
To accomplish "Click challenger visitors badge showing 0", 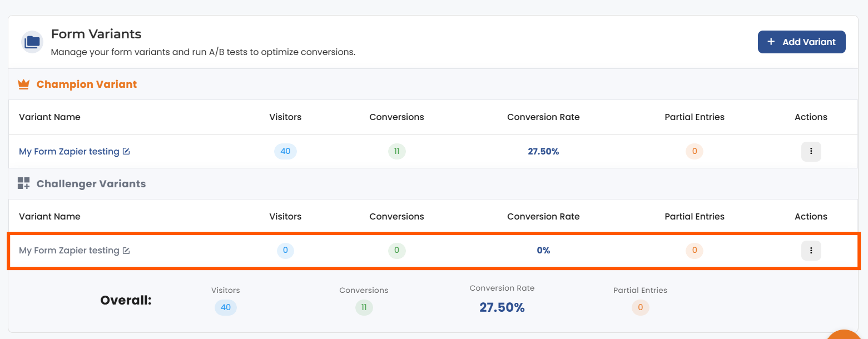I will 285,251.
